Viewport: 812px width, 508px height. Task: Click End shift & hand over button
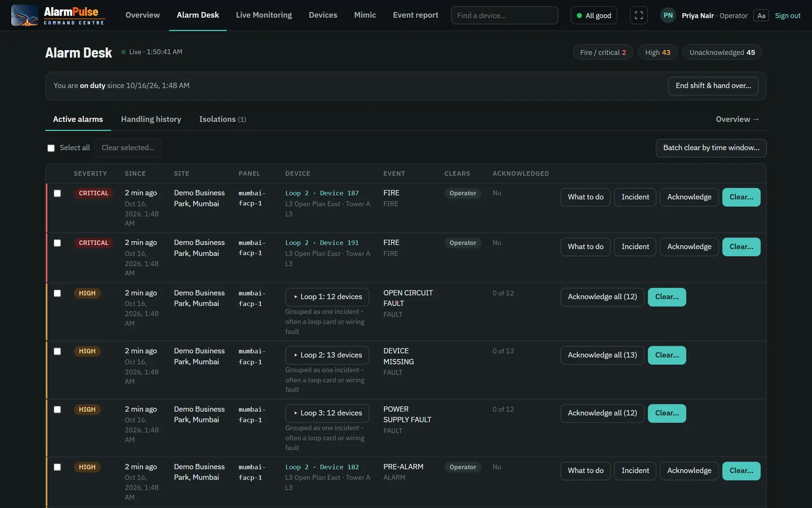(713, 86)
